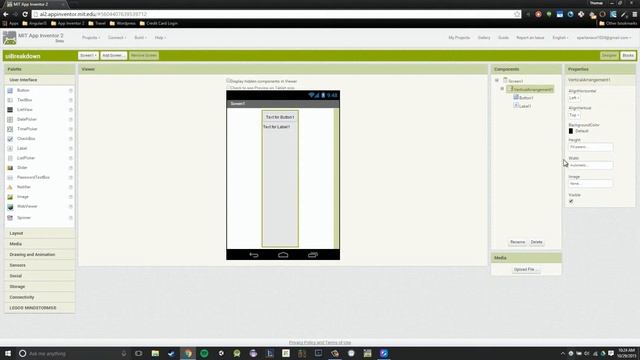Click the Width property field
Viewport: 640px width, 360px height.
pyautogui.click(x=590, y=165)
